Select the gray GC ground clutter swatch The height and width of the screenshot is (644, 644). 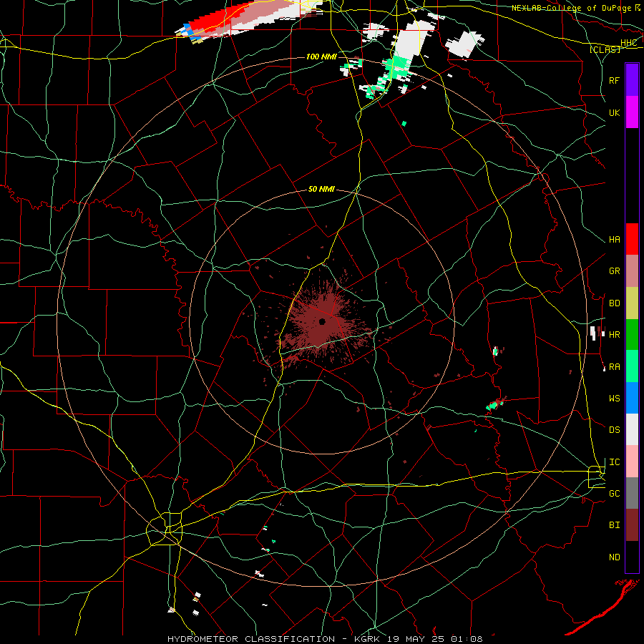click(632, 493)
